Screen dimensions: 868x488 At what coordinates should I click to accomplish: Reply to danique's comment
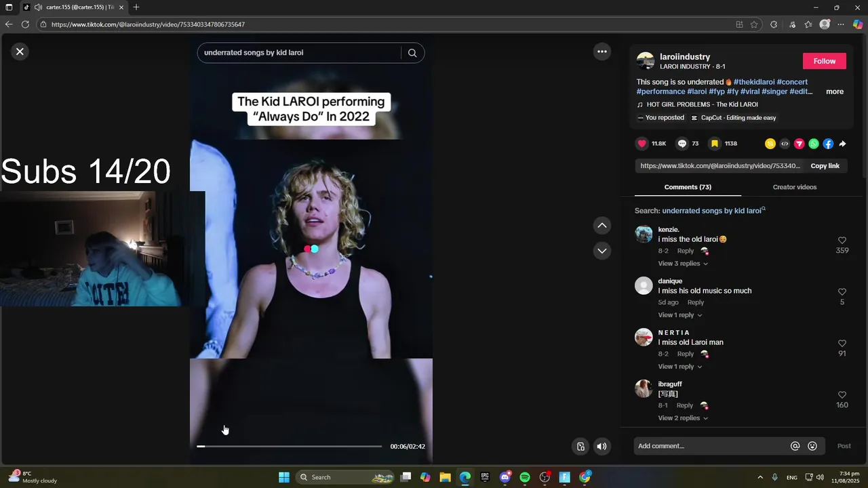(x=696, y=302)
